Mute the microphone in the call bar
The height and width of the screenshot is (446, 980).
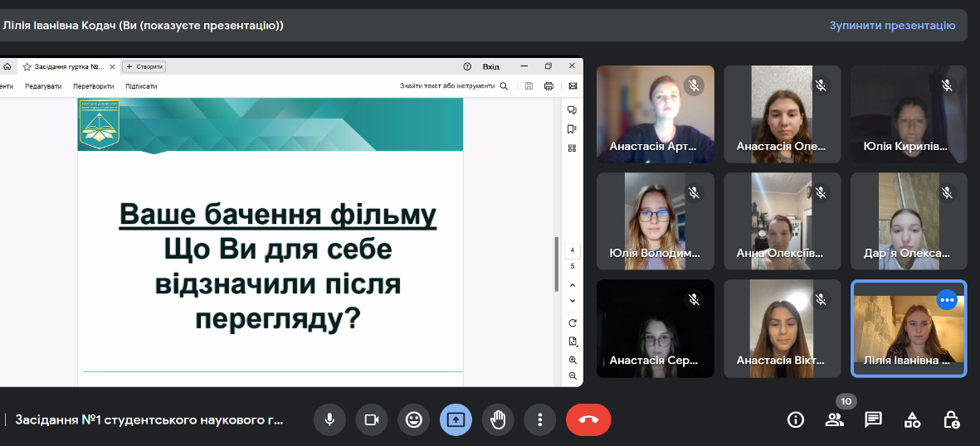point(329,419)
